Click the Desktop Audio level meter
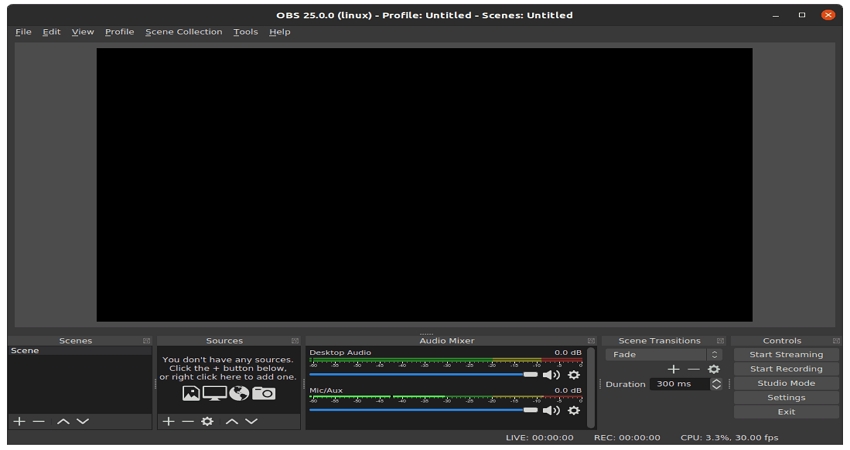Screen dimensions: 850x450 pos(446,360)
